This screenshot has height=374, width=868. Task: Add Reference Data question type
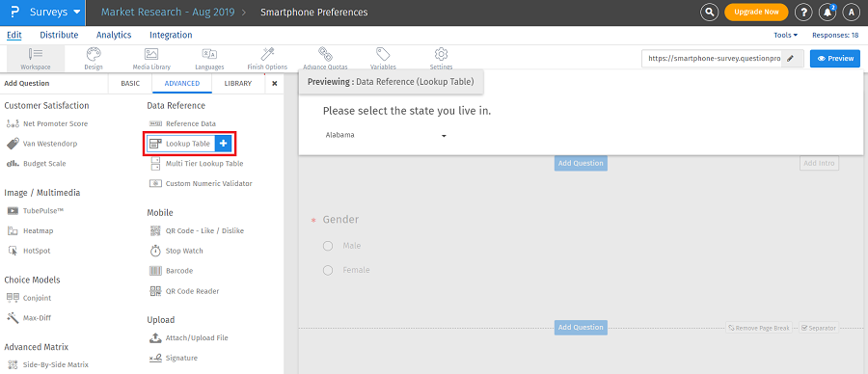coord(182,124)
